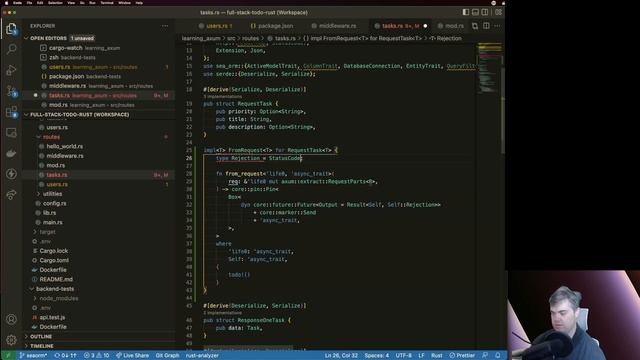This screenshot has height=360, width=640.
Task: Open api.test.js in the file tree
Action: (52, 318)
